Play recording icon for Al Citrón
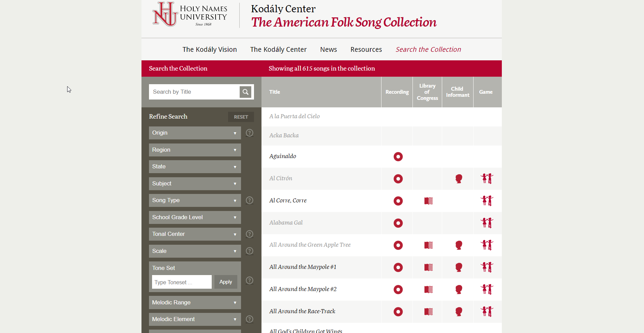 398,179
